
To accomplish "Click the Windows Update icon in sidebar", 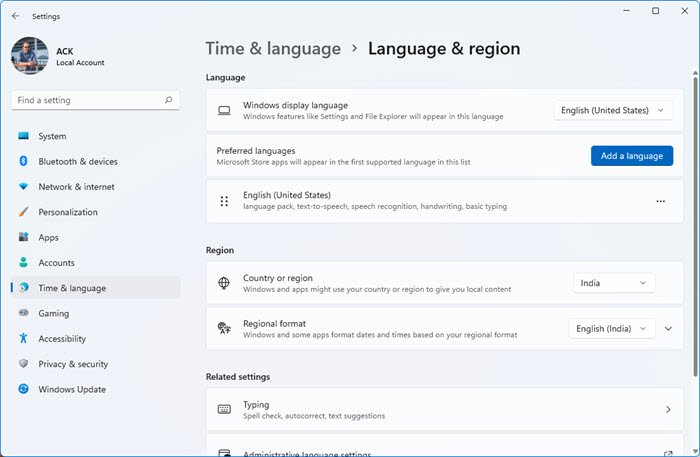I will tap(23, 389).
